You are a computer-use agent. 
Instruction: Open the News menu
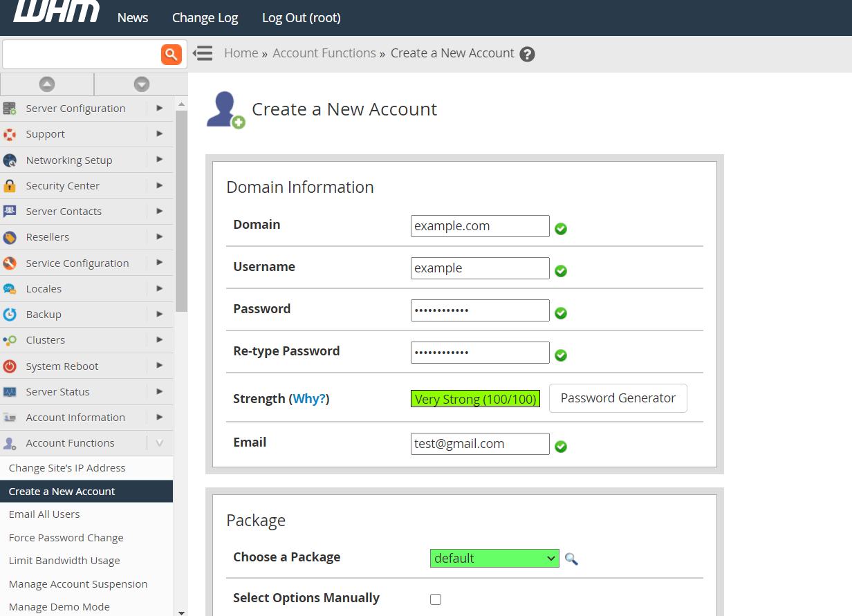point(132,17)
